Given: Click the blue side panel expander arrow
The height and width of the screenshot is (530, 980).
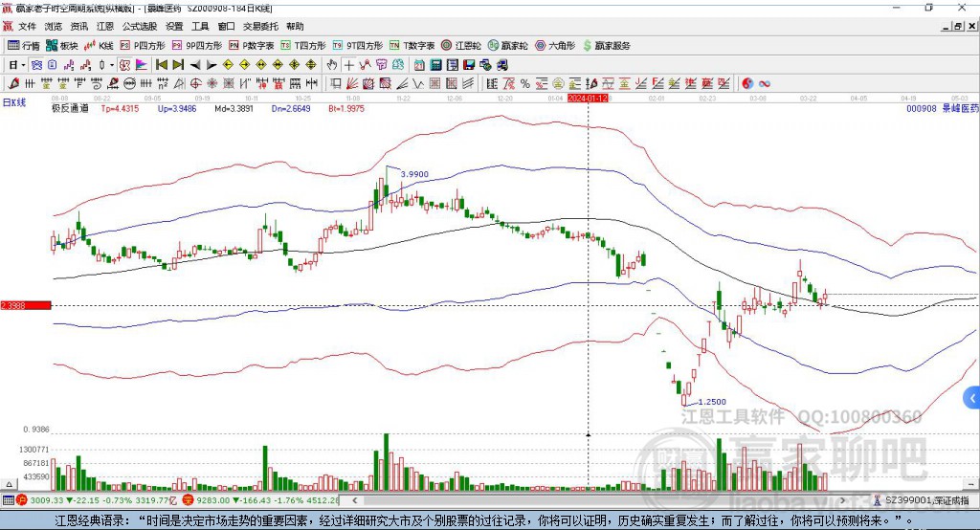Looking at the screenshot, I should 972,398.
